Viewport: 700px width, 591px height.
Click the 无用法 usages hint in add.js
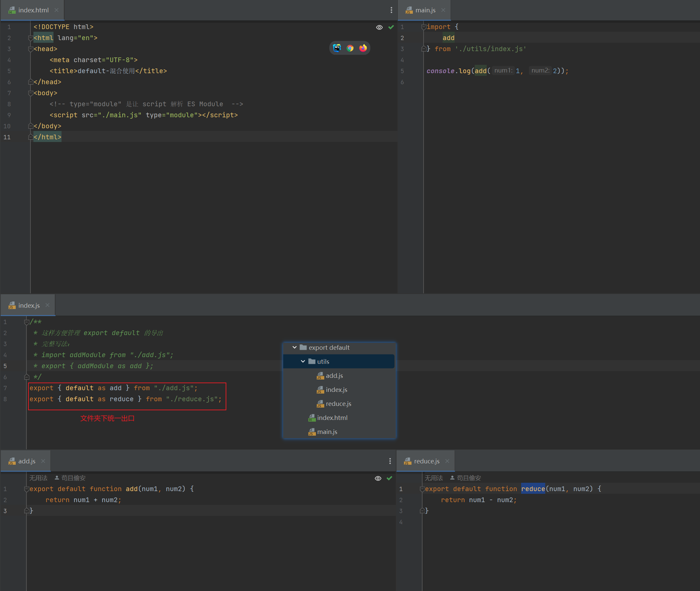(x=38, y=478)
